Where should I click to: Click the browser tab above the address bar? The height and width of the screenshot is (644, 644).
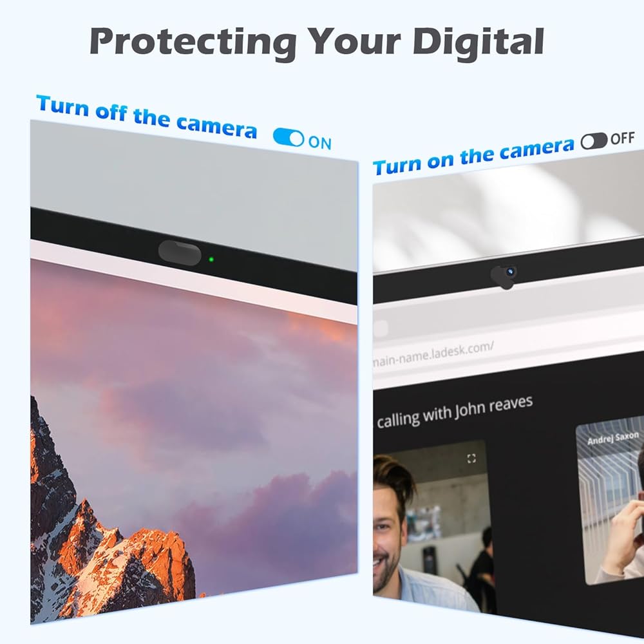[381, 328]
